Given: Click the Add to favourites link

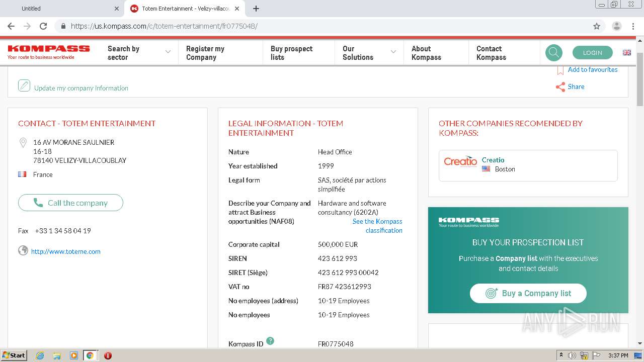Looking at the screenshot, I should [x=593, y=69].
